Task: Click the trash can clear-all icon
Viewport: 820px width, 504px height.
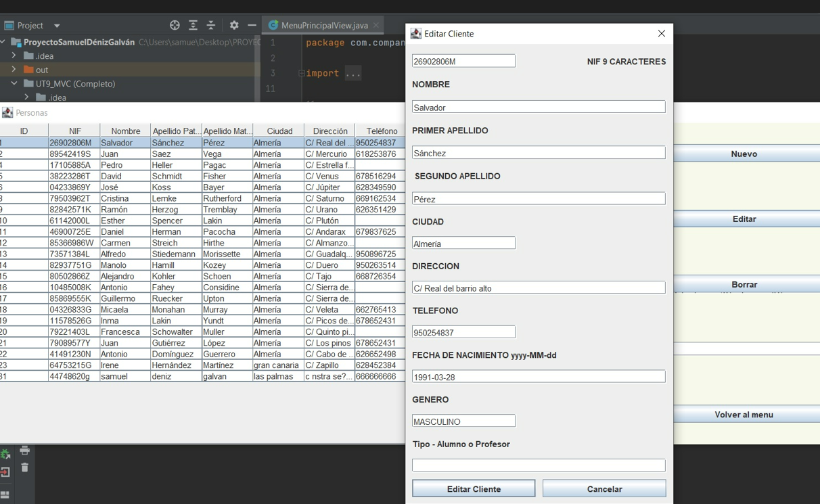Action: click(25, 467)
